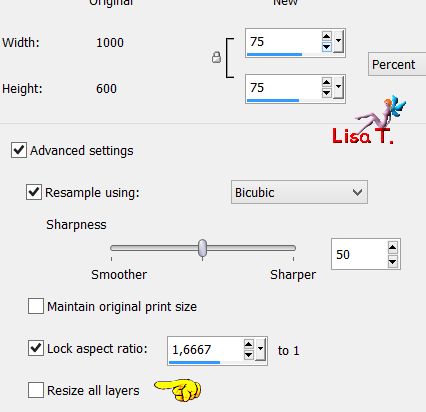Open the Percent units dropdown
The image size is (426, 412).
point(397,64)
